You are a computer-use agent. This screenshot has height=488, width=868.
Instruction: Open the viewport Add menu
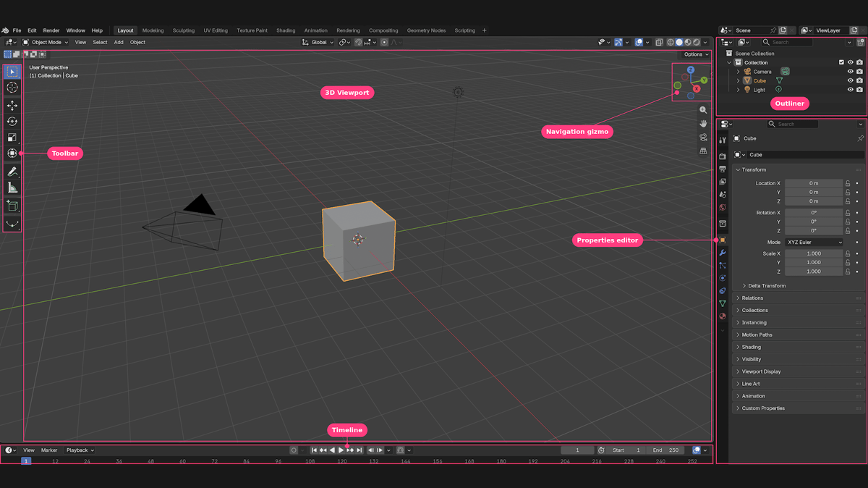[x=119, y=42]
